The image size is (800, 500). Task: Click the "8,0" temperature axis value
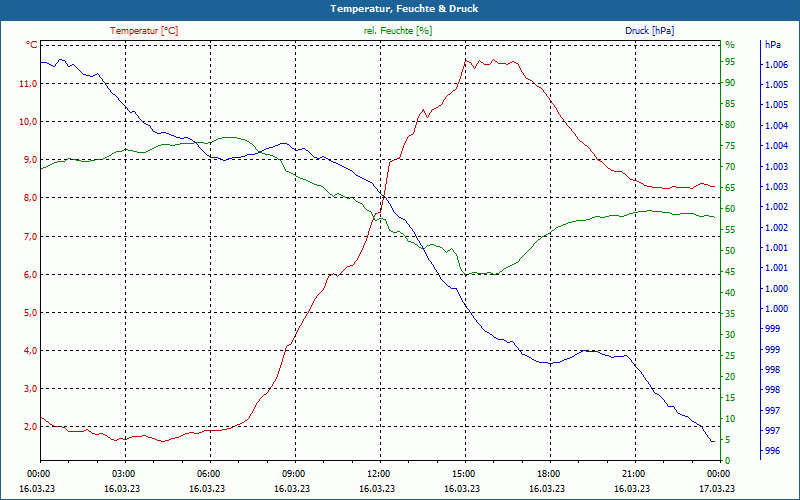[30, 198]
